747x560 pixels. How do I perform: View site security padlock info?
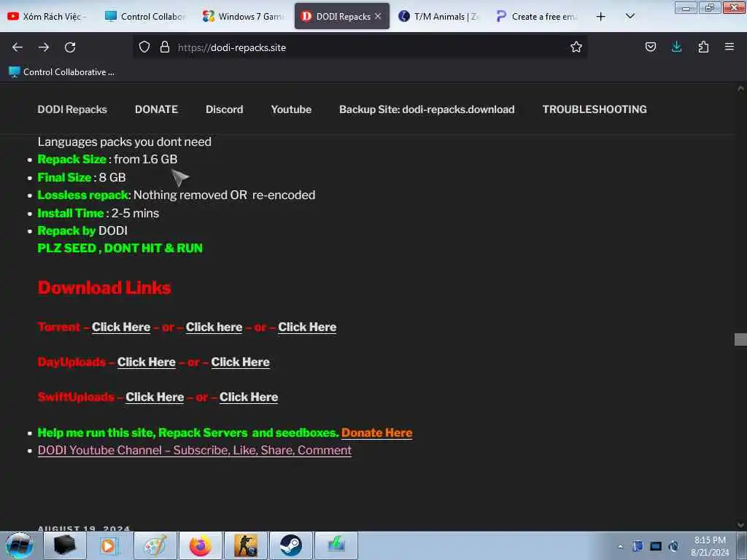pyautogui.click(x=165, y=47)
